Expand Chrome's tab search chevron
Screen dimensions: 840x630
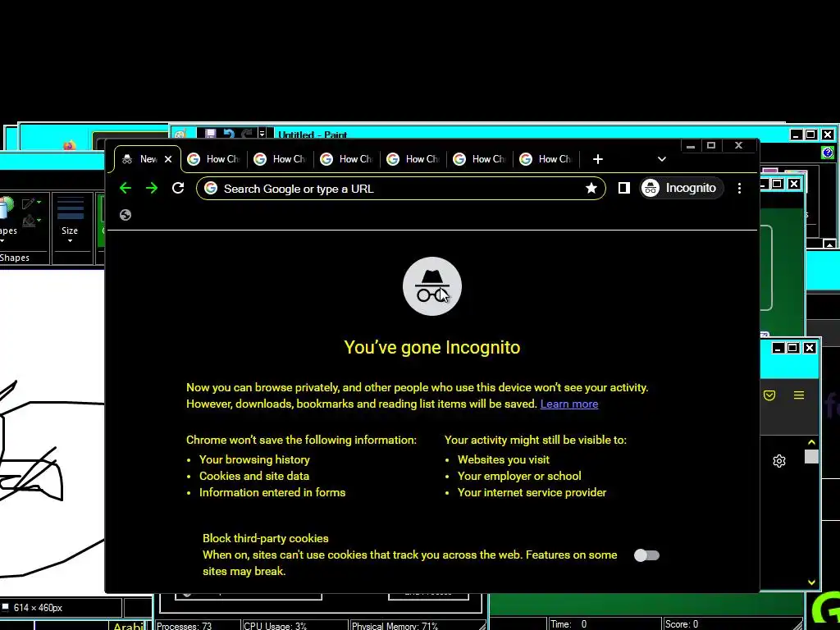662,159
